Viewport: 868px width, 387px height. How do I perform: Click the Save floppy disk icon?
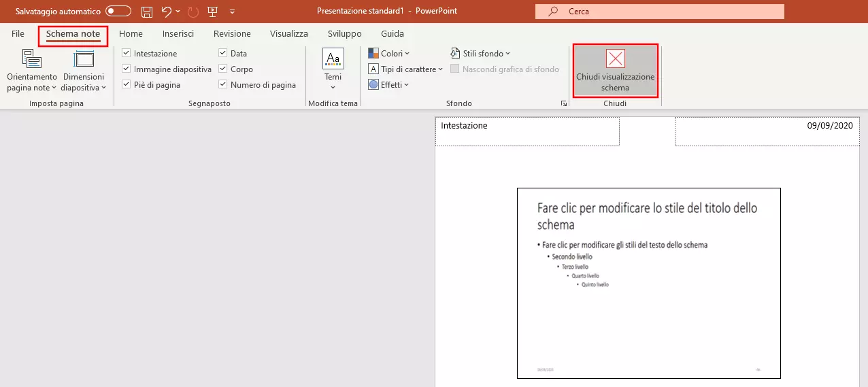pos(146,12)
